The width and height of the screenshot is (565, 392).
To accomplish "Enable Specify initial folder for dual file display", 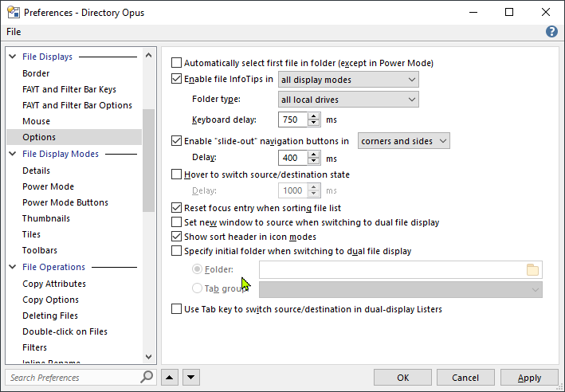I will [176, 251].
